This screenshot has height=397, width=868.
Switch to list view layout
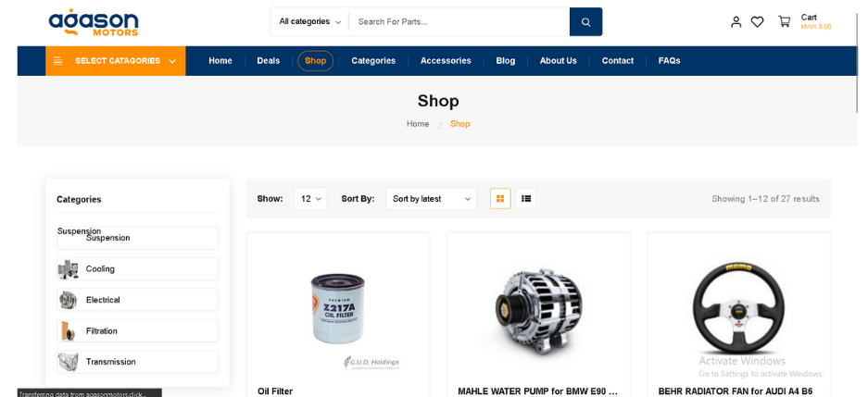pyautogui.click(x=526, y=198)
